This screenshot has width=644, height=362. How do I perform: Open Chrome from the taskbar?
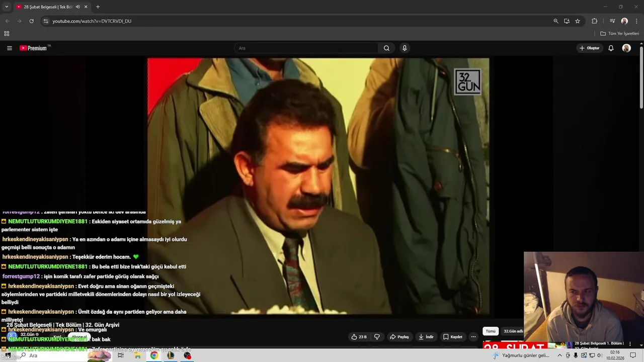tap(154, 355)
